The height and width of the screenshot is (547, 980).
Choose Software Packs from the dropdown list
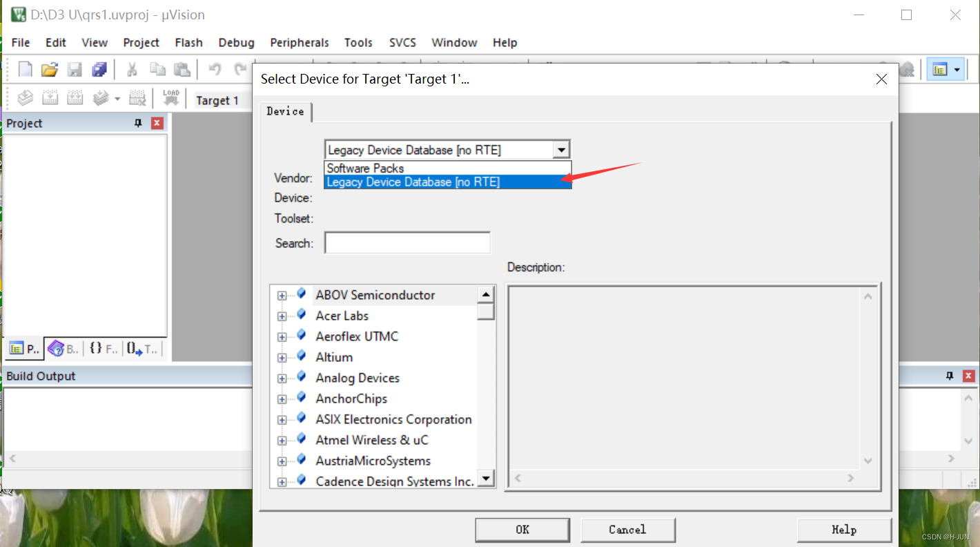(x=448, y=168)
